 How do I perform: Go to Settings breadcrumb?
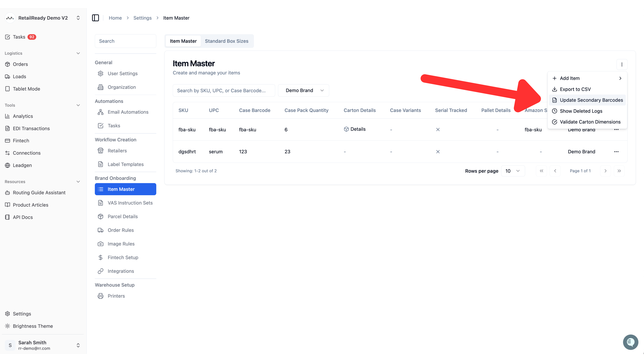(142, 18)
